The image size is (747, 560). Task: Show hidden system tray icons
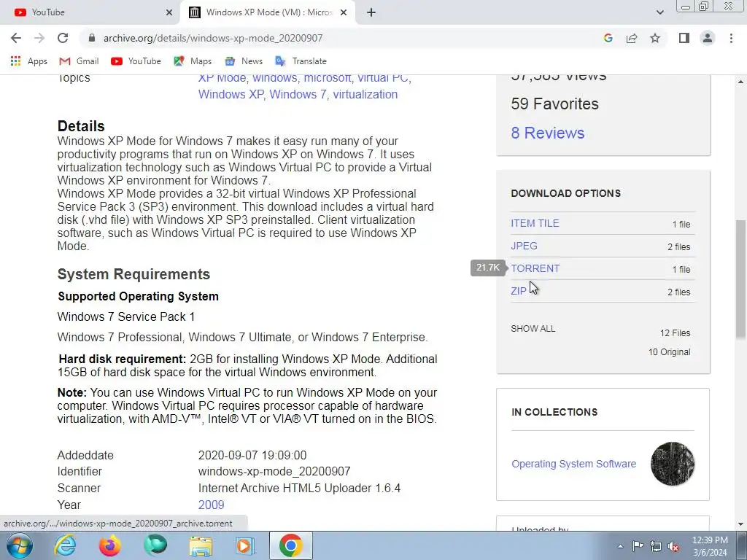pyautogui.click(x=620, y=546)
